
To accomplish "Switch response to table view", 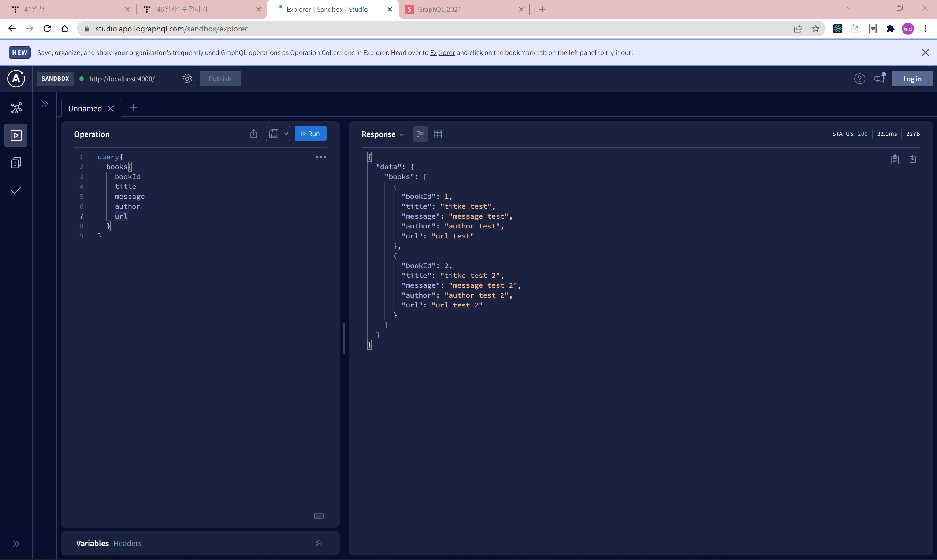I will [x=438, y=134].
